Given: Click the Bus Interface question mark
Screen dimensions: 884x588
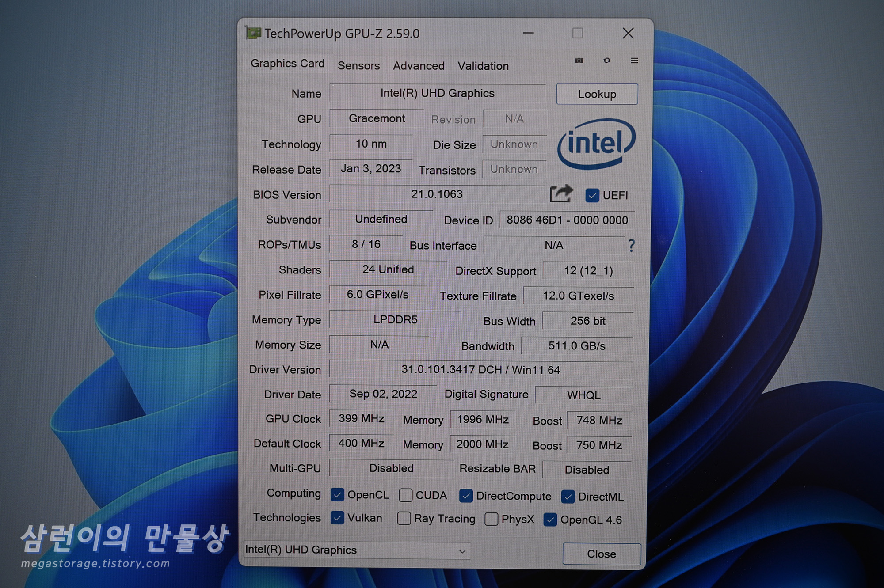Looking at the screenshot, I should [x=632, y=245].
